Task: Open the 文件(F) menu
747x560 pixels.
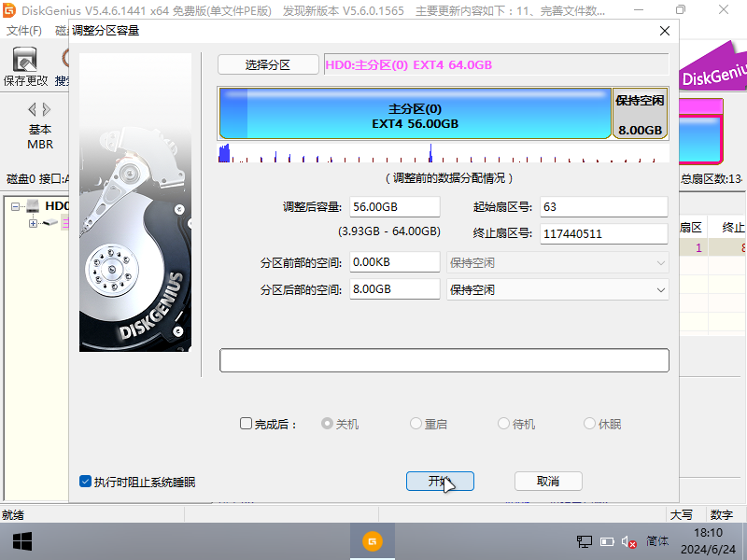Action: pyautogui.click(x=24, y=31)
